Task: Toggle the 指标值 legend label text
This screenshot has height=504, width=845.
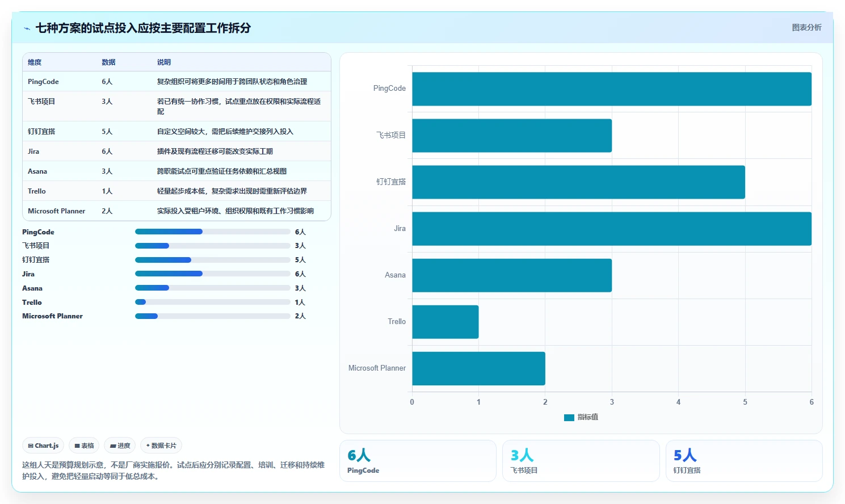Action: coord(588,417)
